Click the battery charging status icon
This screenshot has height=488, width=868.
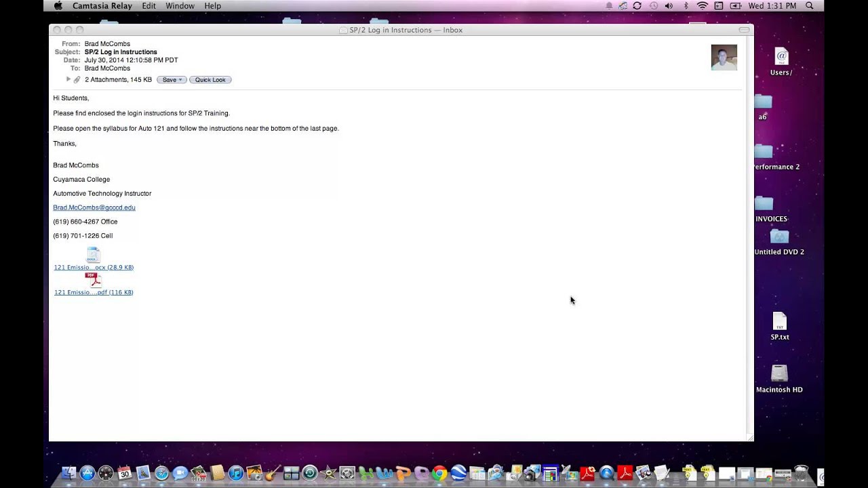735,5
